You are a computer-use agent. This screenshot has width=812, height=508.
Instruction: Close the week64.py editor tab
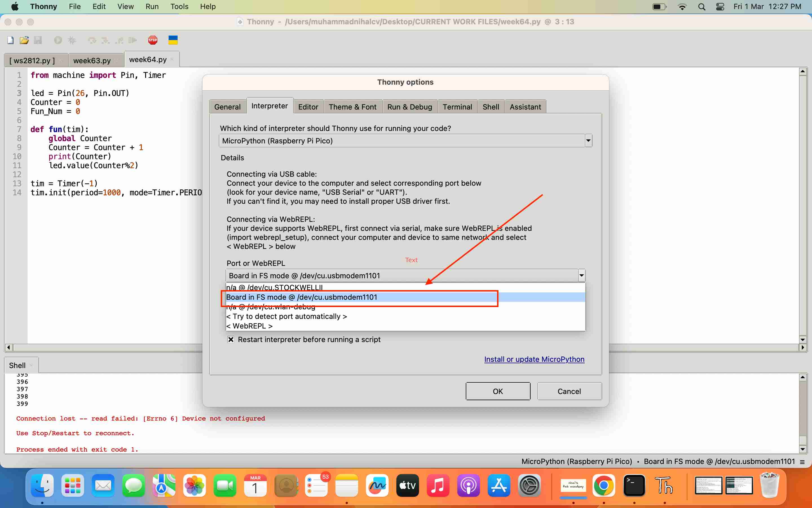[x=172, y=60]
